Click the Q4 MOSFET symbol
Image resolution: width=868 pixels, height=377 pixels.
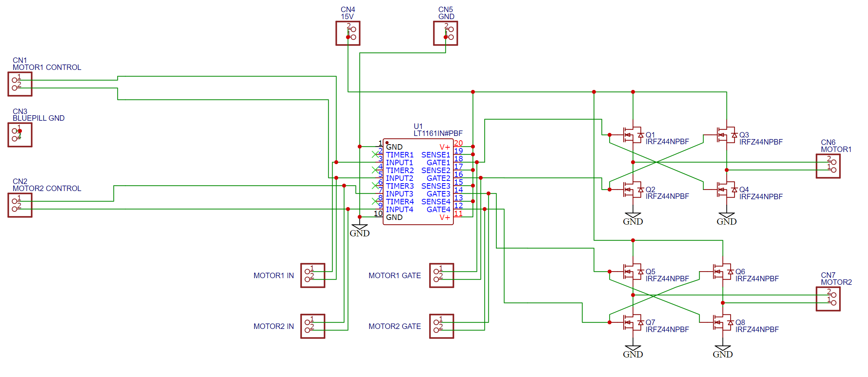tap(726, 189)
